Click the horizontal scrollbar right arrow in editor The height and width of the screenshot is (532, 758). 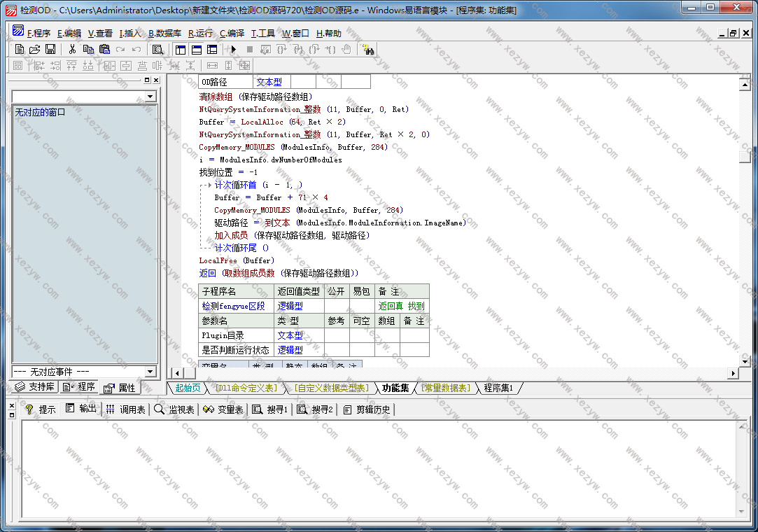point(734,373)
